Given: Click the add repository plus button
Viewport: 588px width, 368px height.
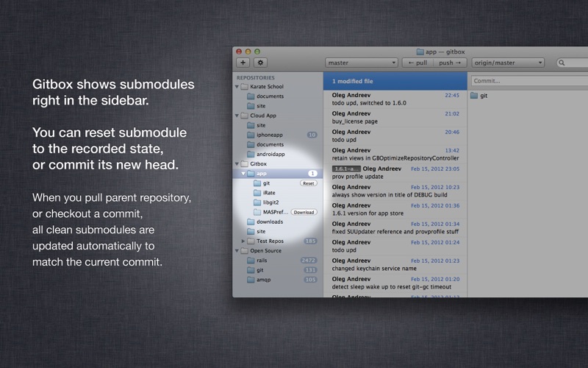Looking at the screenshot, I should (243, 63).
